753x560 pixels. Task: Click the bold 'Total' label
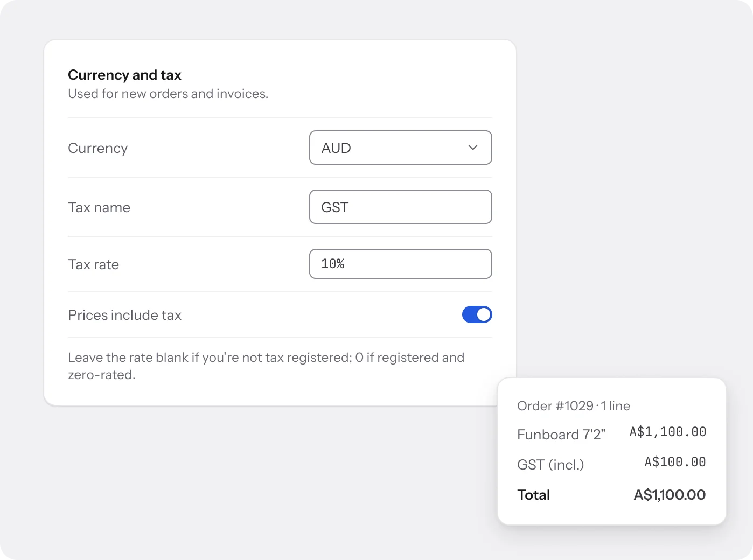[534, 495]
